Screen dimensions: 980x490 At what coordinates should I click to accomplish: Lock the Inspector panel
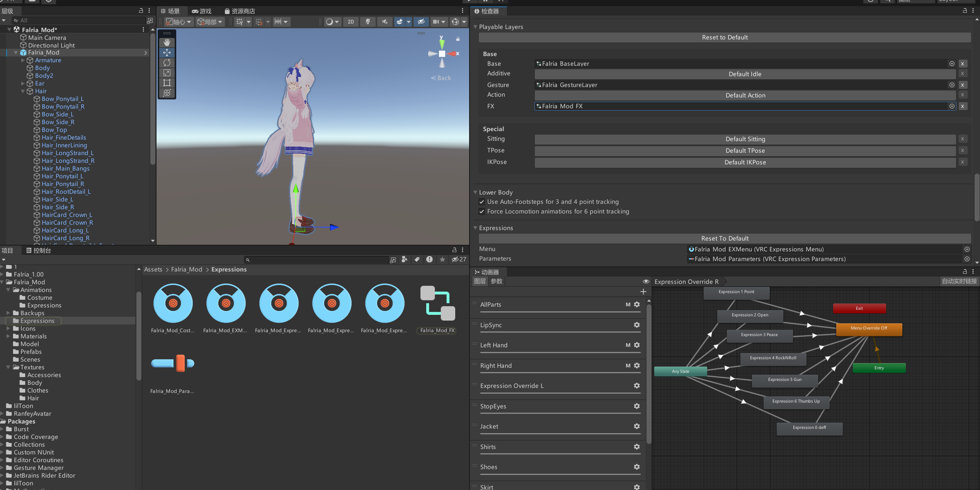[x=965, y=11]
